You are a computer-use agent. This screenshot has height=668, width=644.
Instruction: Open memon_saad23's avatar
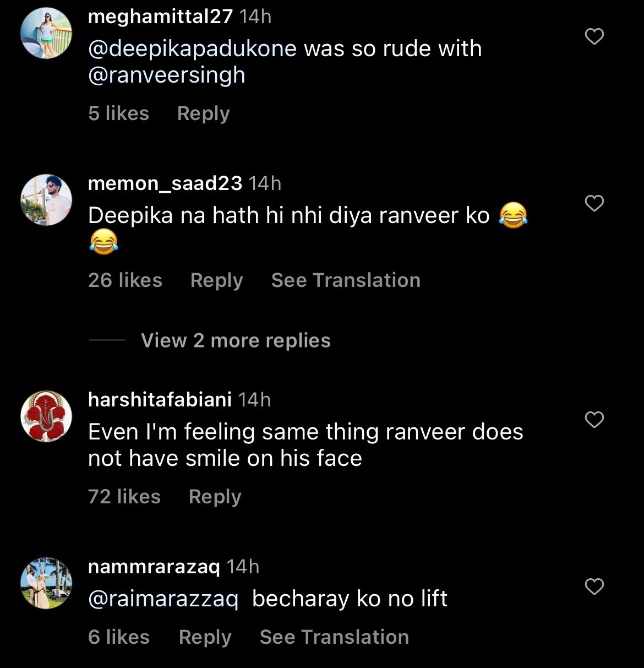click(x=46, y=200)
